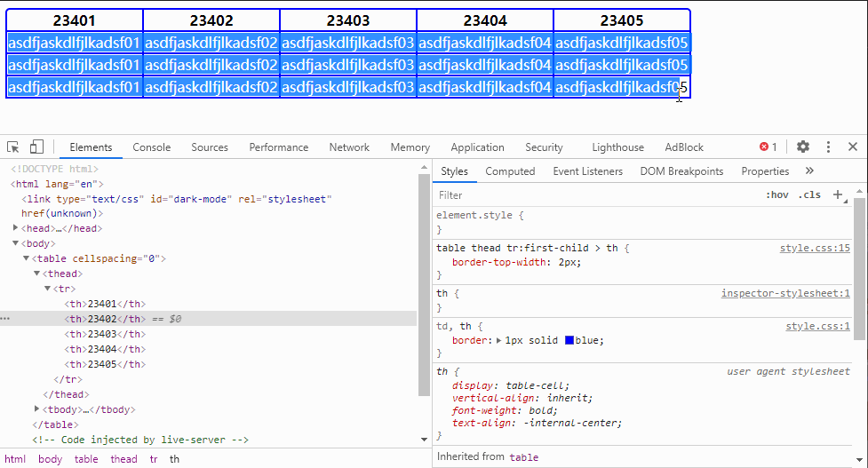Activate the inspect element picker icon
Screen dimensions: 868x468
(x=13, y=147)
